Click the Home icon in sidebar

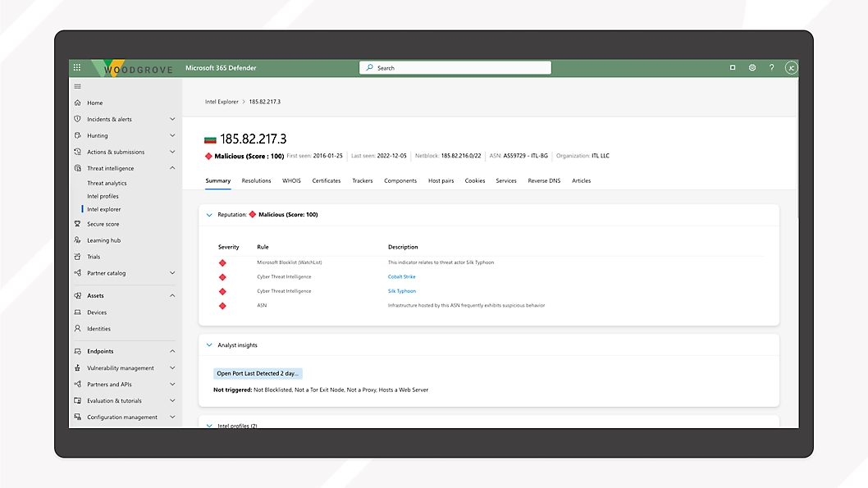tap(78, 103)
